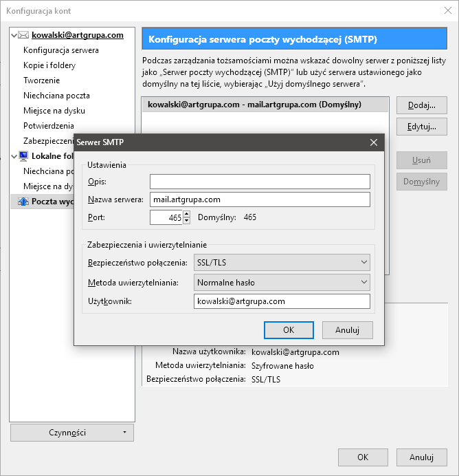Click the Szyfrowane hasło detail value
This screenshot has height=476, width=459.
point(282,366)
